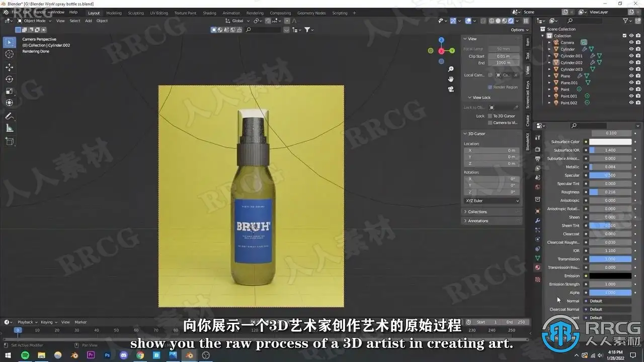This screenshot has height=362, width=644.
Task: Open the timeline Marker menu
Action: (80, 322)
